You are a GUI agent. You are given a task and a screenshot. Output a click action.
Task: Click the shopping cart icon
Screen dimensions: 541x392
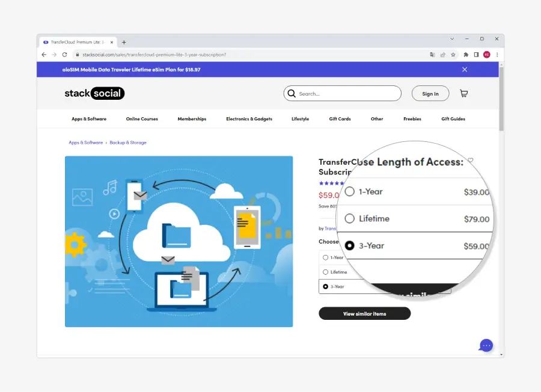[463, 94]
